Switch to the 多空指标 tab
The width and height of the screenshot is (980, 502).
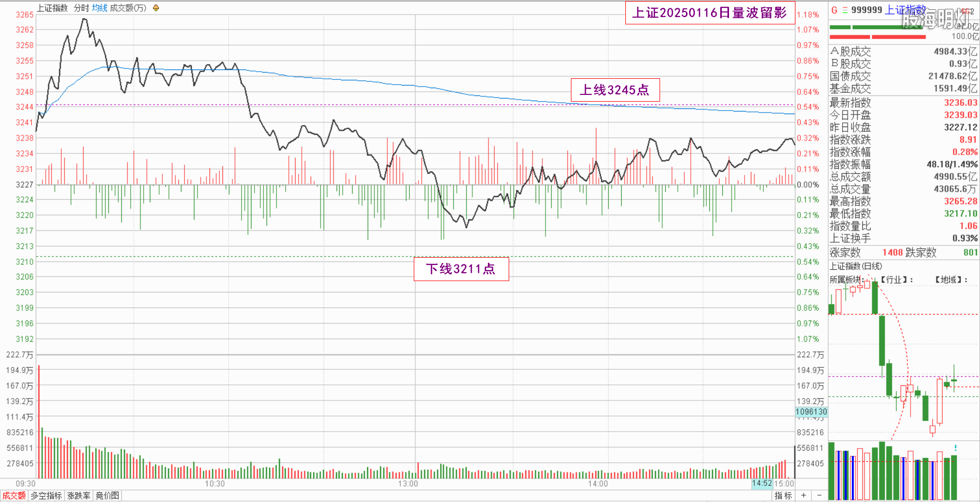(46, 496)
